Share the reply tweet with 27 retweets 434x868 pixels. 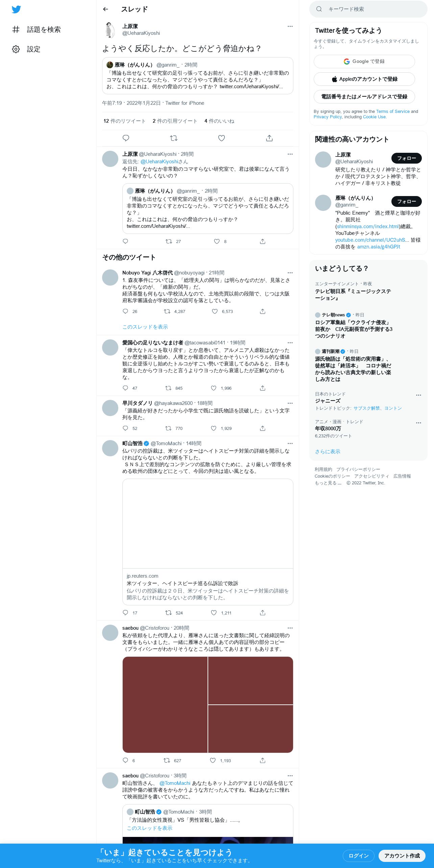point(263,241)
